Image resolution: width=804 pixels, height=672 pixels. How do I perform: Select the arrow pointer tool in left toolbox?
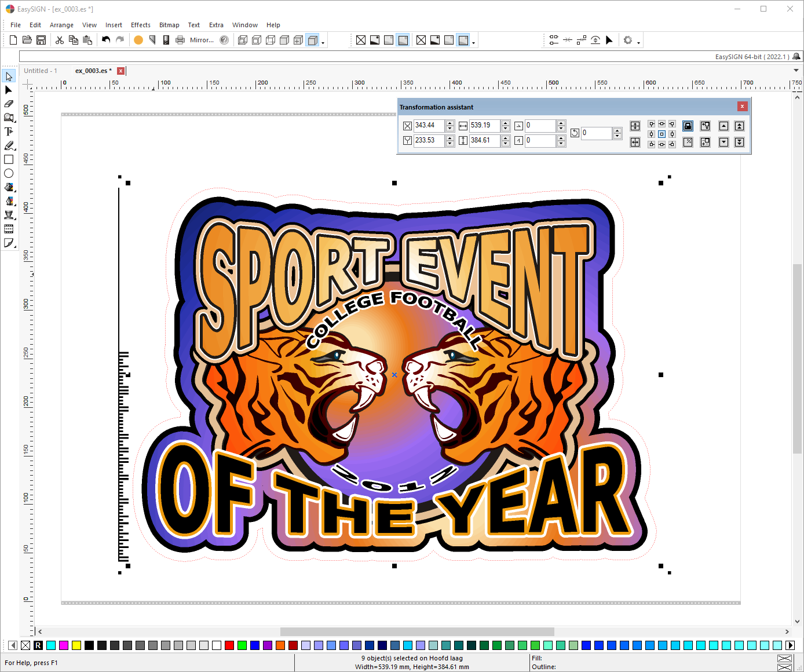coord(9,76)
